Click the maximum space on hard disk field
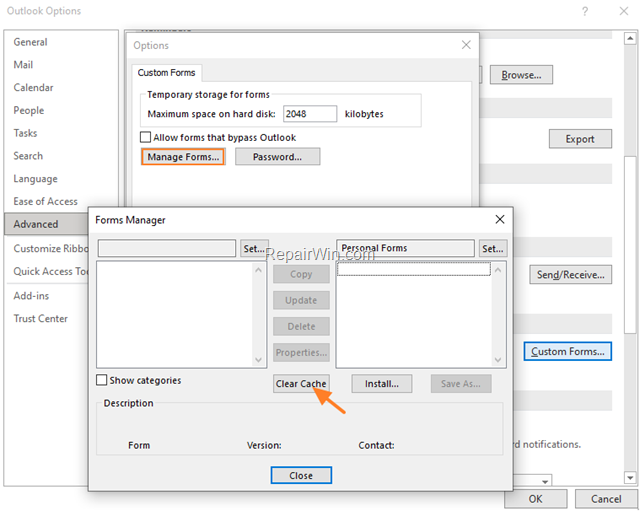The image size is (640, 511). [x=310, y=114]
